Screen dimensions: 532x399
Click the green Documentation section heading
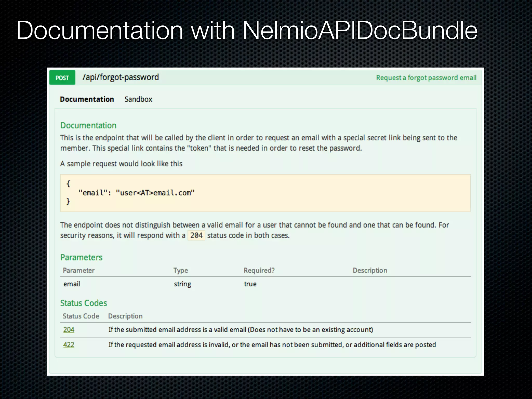(88, 125)
